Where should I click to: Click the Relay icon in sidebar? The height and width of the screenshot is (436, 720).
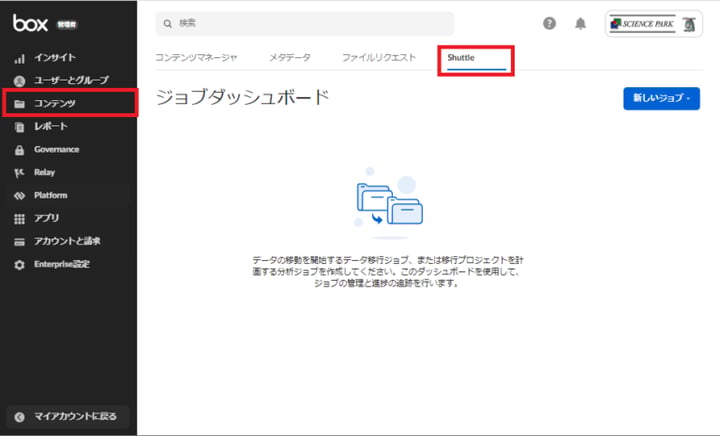(x=19, y=173)
